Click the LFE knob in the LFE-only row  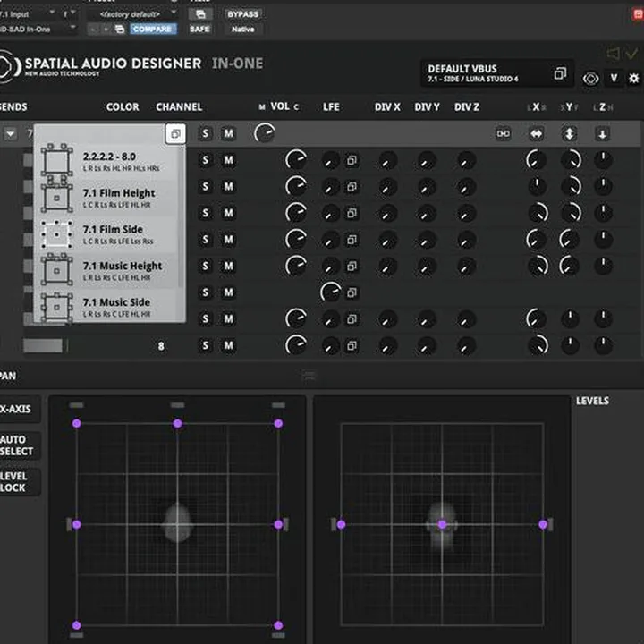point(331,292)
